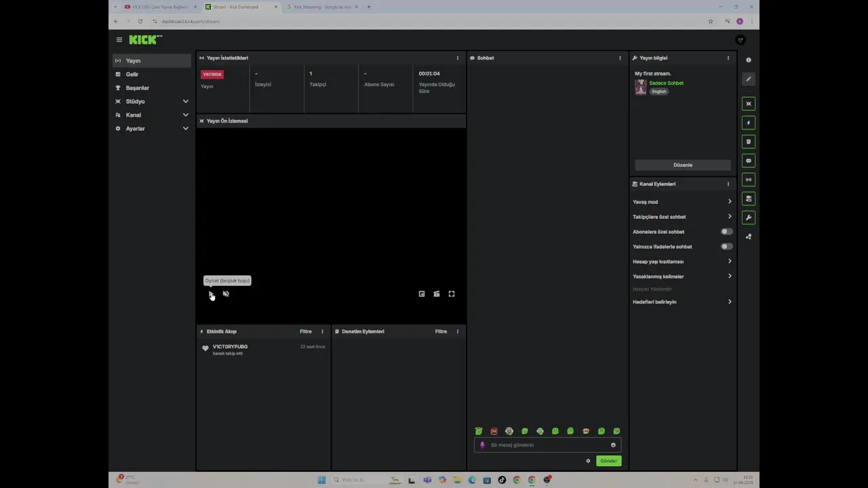Unmute the stream preview audio
Screen dimensions: 868x488
tap(226, 294)
